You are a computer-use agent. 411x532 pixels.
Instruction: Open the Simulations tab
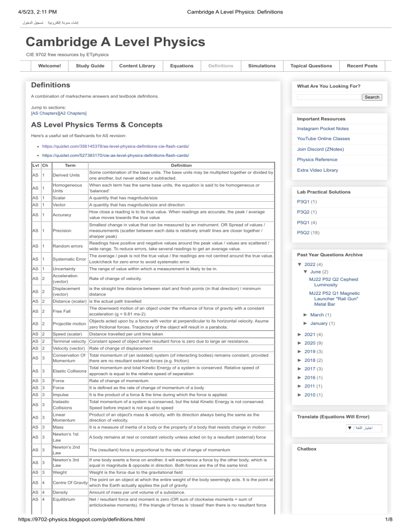point(262,66)
